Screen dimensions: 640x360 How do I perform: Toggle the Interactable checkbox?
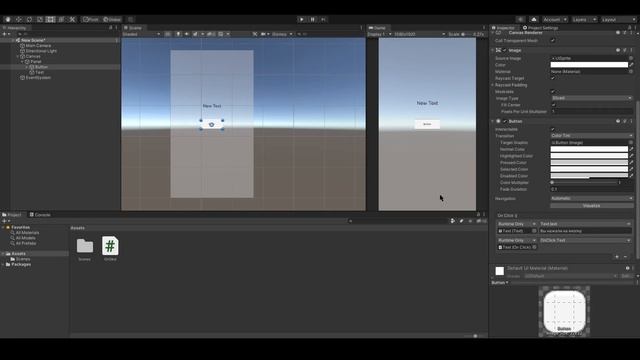(x=553, y=129)
